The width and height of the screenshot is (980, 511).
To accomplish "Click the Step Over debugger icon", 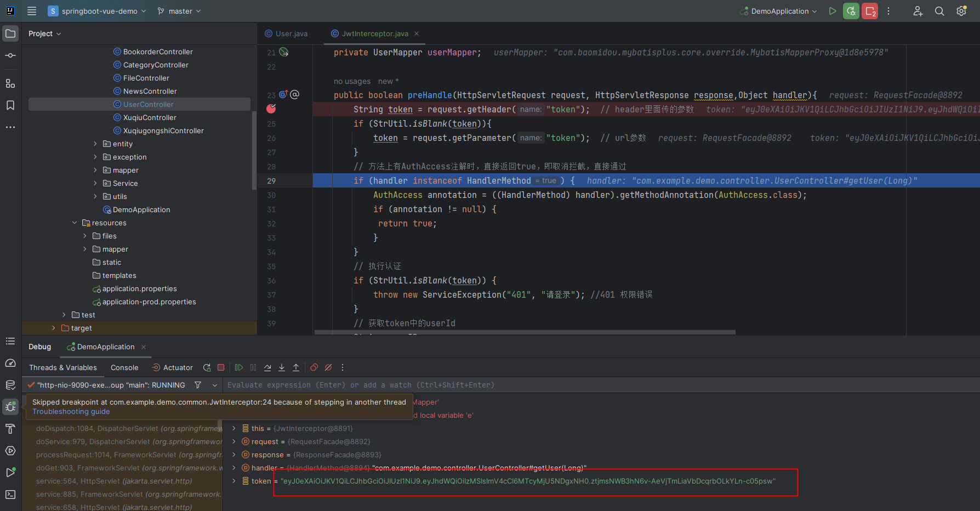I will click(x=267, y=367).
